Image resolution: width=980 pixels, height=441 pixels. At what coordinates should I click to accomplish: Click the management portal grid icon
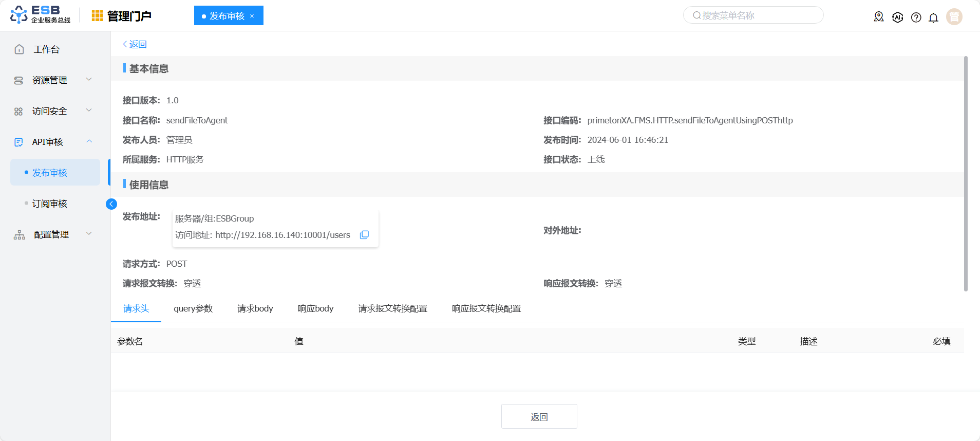(x=97, y=16)
